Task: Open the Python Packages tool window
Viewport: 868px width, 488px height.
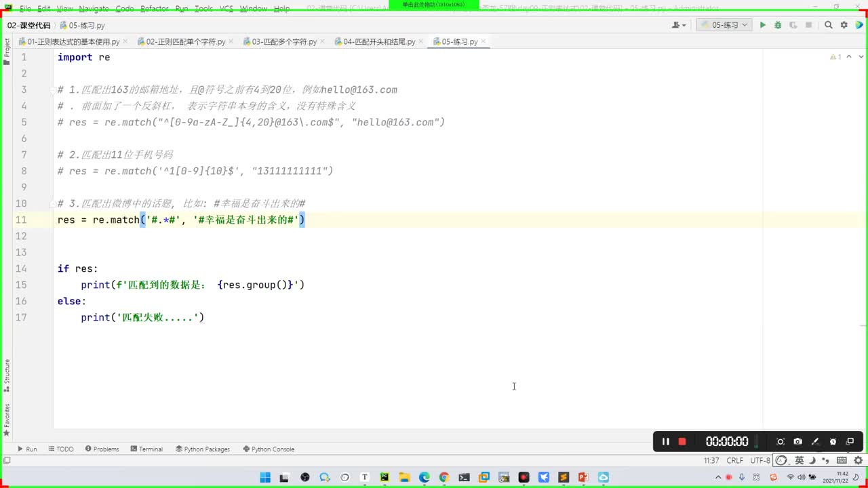Action: click(x=202, y=449)
